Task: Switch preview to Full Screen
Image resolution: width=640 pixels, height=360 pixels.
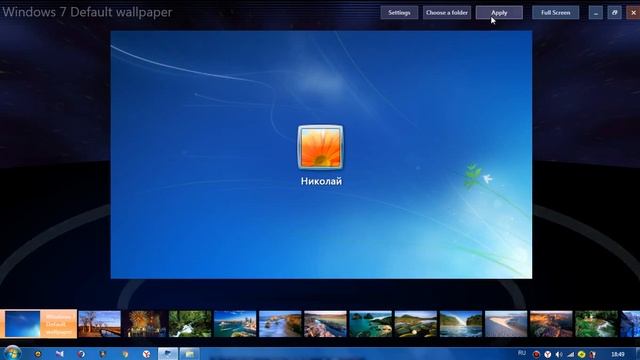Action: tap(556, 13)
